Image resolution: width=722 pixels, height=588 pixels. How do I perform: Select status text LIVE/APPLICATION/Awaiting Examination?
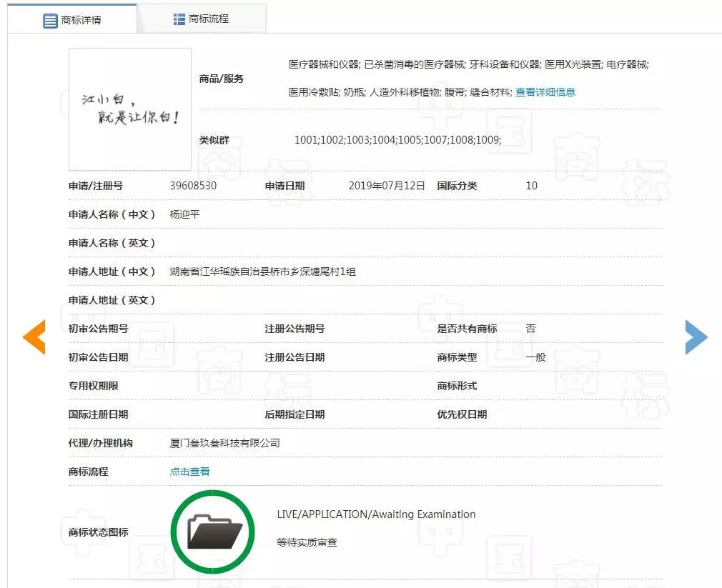(376, 514)
